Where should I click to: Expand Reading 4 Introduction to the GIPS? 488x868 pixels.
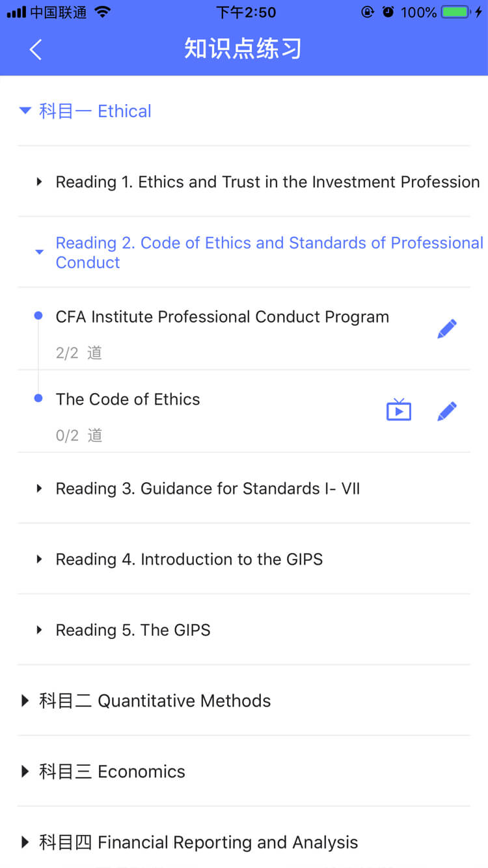click(244, 559)
